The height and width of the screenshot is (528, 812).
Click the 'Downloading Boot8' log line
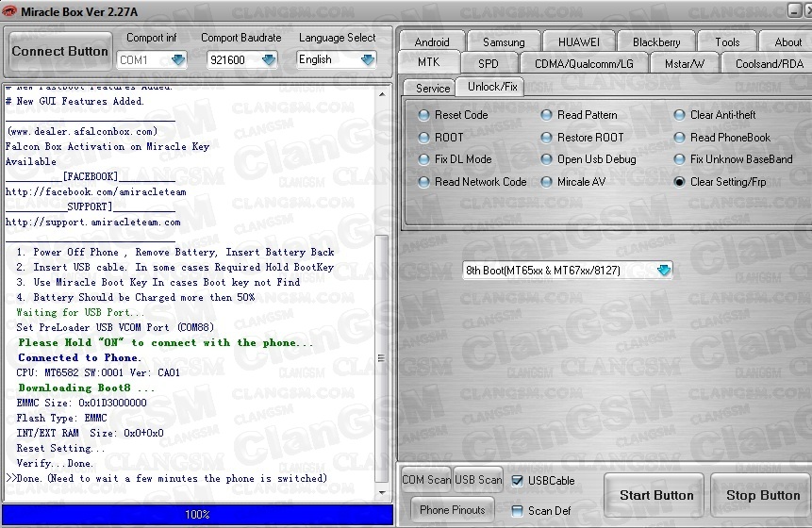click(87, 388)
